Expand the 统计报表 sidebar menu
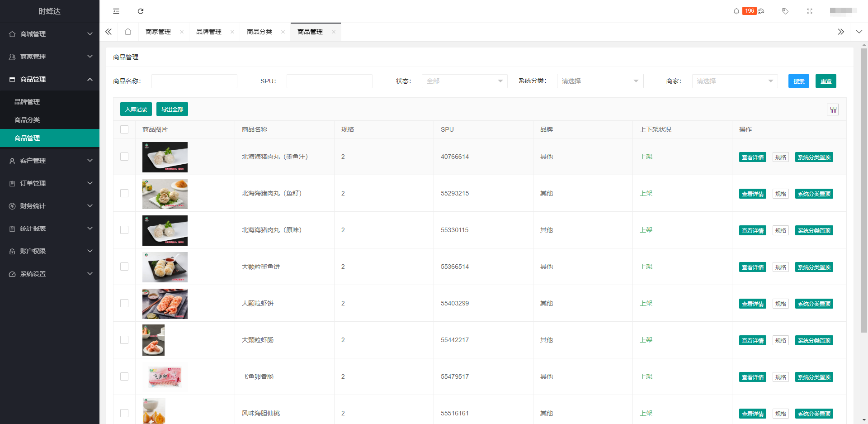This screenshot has width=868, height=424. coord(50,229)
